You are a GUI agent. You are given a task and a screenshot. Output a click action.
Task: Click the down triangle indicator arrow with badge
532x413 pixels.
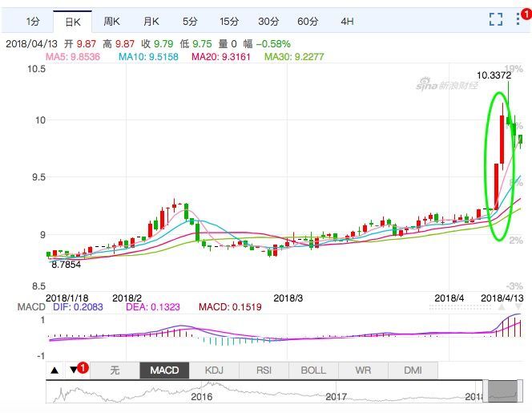pos(74,370)
